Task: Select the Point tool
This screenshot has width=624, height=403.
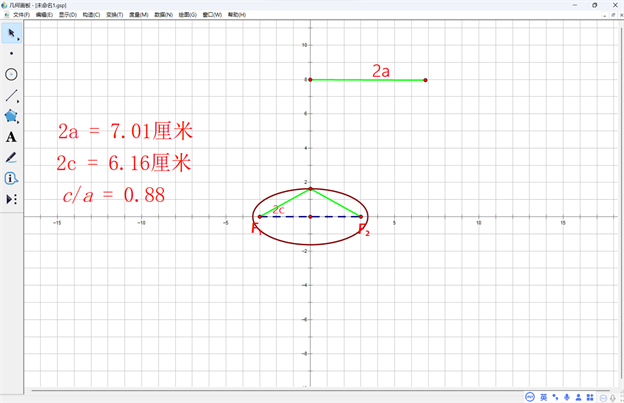Action: click(11, 53)
